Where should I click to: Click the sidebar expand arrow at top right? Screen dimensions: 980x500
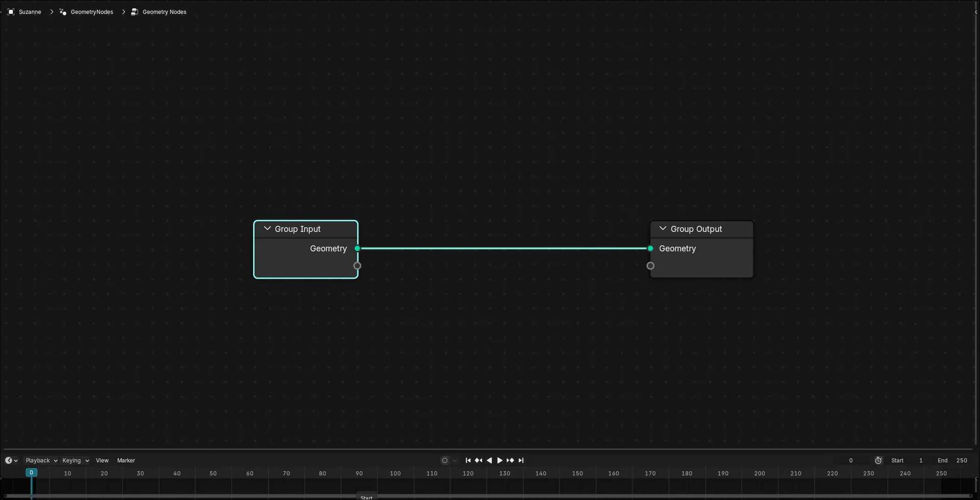tap(975, 12)
